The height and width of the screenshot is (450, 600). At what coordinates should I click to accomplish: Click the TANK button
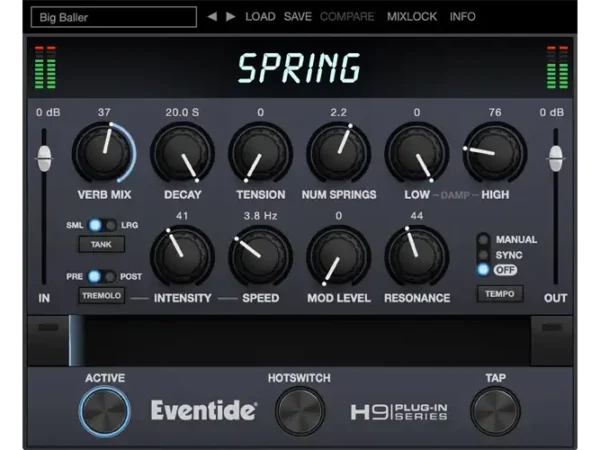click(101, 245)
